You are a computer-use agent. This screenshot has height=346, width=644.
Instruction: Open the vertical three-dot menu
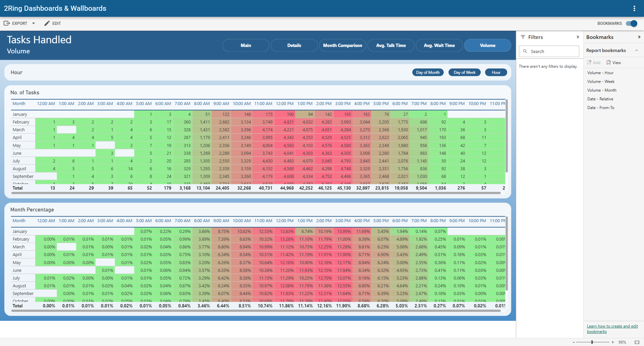(634, 8)
